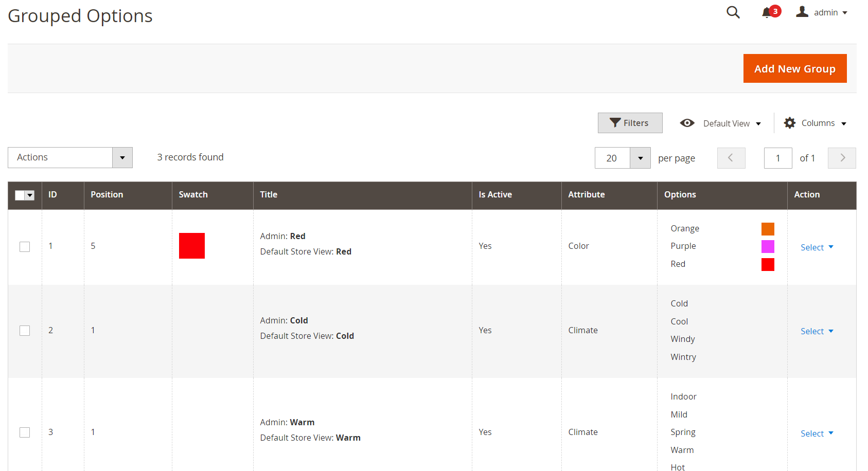Image resolution: width=868 pixels, height=471 pixels.
Task: Open the notifications bell with 3 alerts
Action: click(x=767, y=12)
